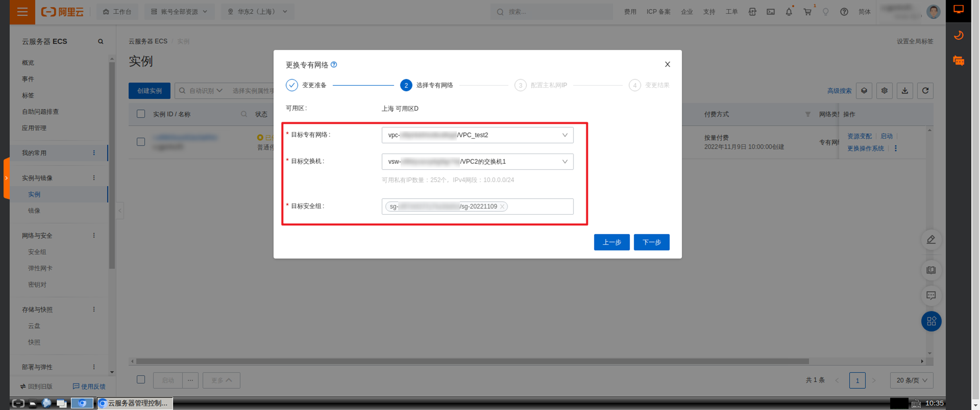Click the target security group input field
The image size is (980, 410).
tap(477, 207)
